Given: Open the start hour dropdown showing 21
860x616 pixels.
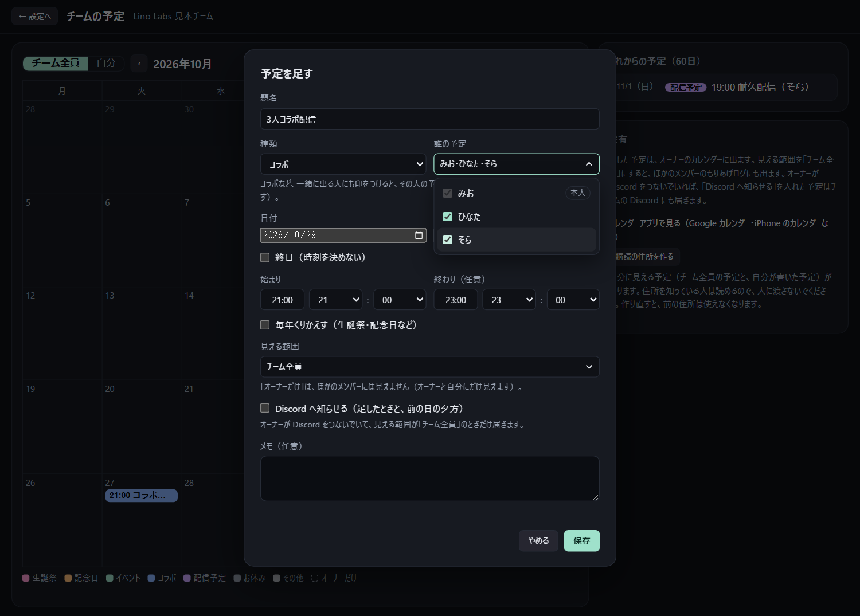Looking at the screenshot, I should tap(335, 300).
